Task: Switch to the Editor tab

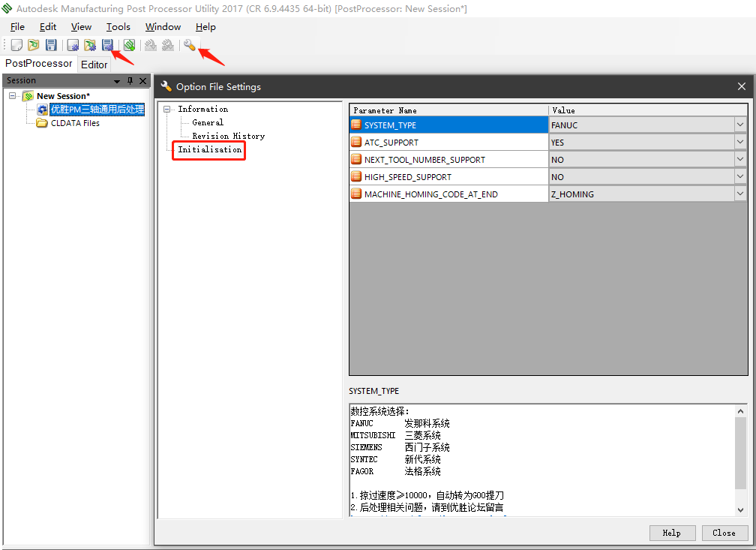Action: 94,65
